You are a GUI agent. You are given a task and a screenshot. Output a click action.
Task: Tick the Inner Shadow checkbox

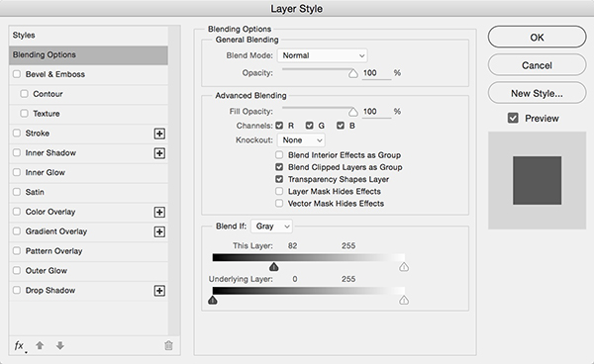[17, 153]
